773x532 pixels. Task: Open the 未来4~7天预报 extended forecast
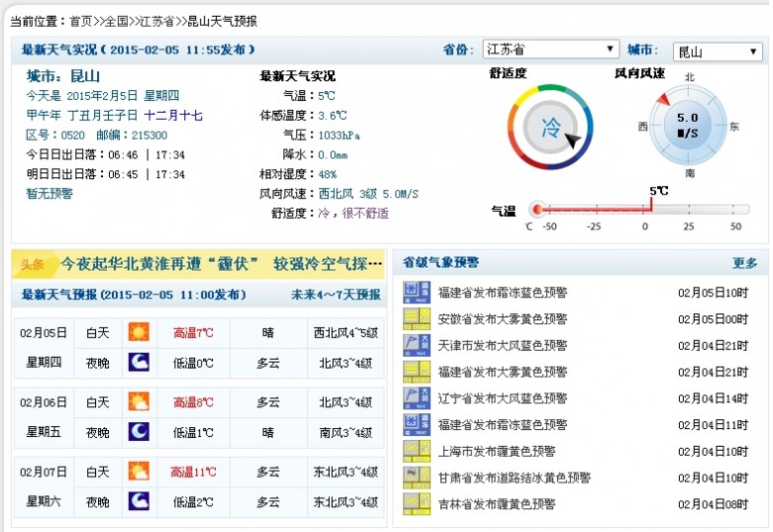(x=335, y=295)
